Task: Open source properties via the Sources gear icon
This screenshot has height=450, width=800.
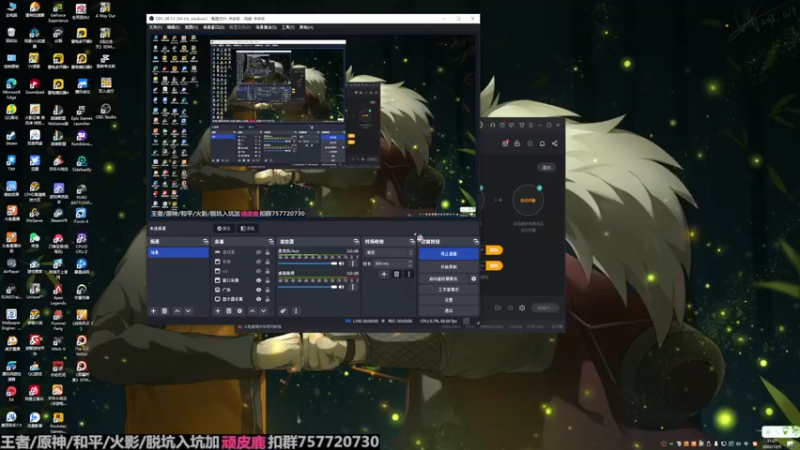Action: 239,311
